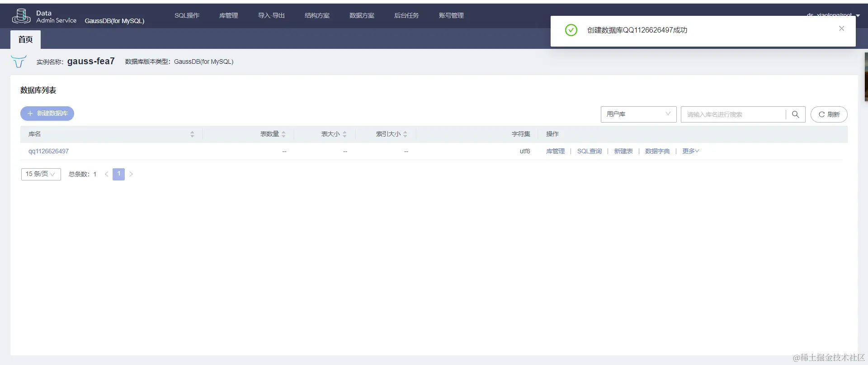
Task: Open the 用户库 database type dropdown
Action: (x=638, y=114)
